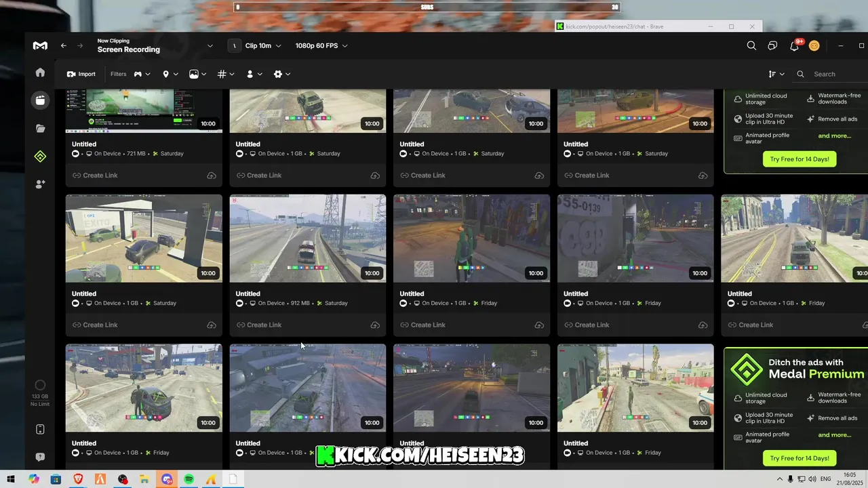Upload the 721 MB clip to cloud
868x488 pixels.
(x=212, y=176)
